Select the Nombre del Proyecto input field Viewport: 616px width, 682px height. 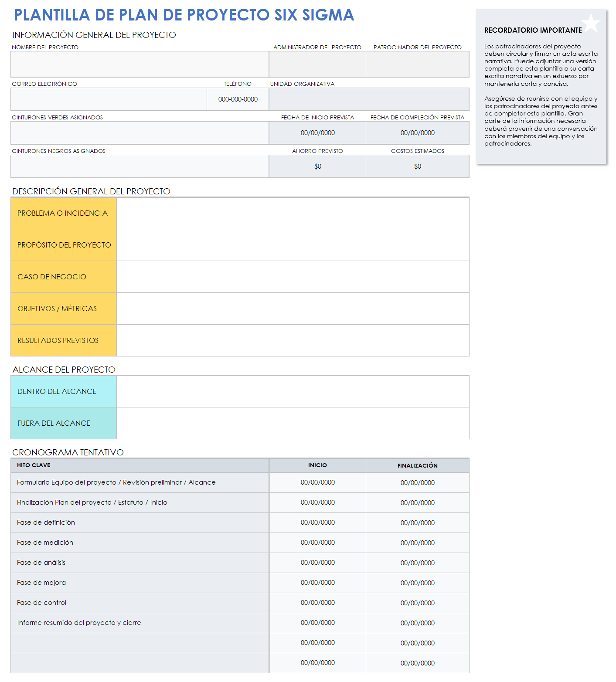tap(140, 64)
